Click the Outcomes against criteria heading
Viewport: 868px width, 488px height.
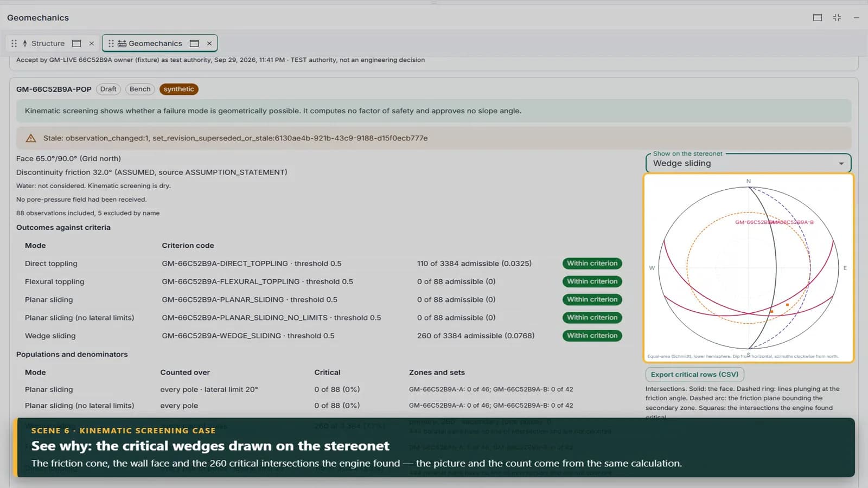(63, 228)
